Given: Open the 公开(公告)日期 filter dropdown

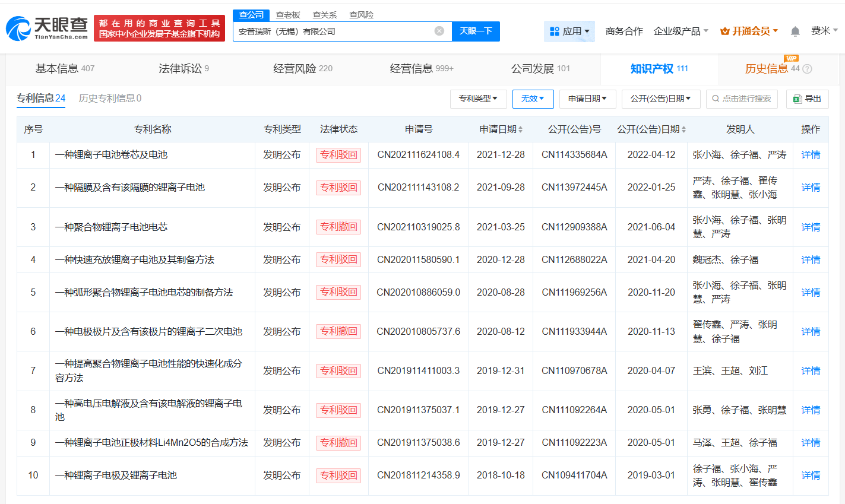Looking at the screenshot, I should [x=661, y=99].
